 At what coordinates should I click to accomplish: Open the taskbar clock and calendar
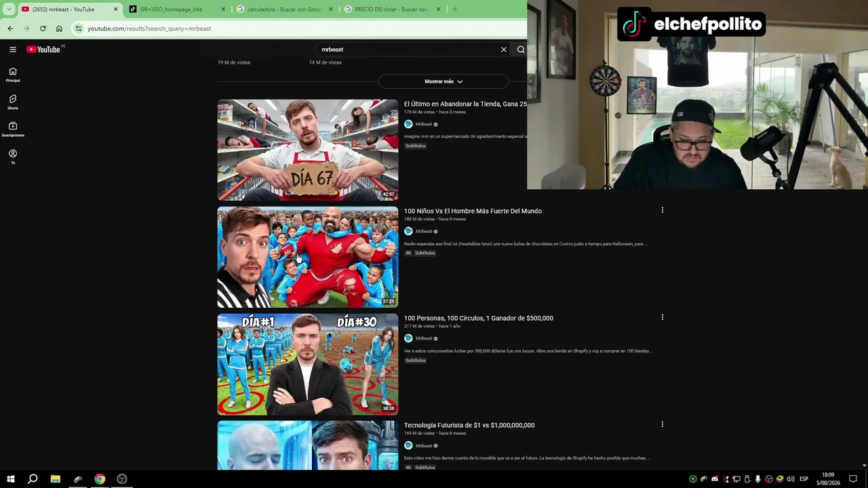tap(828, 479)
